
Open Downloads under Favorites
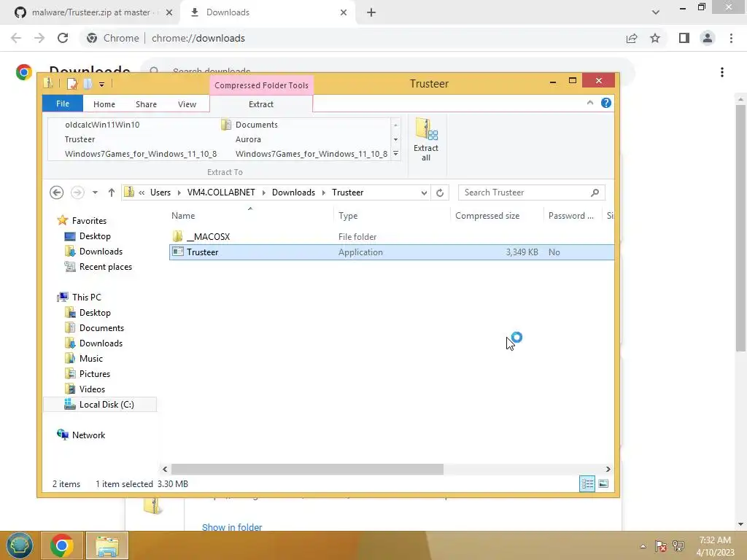click(93, 252)
